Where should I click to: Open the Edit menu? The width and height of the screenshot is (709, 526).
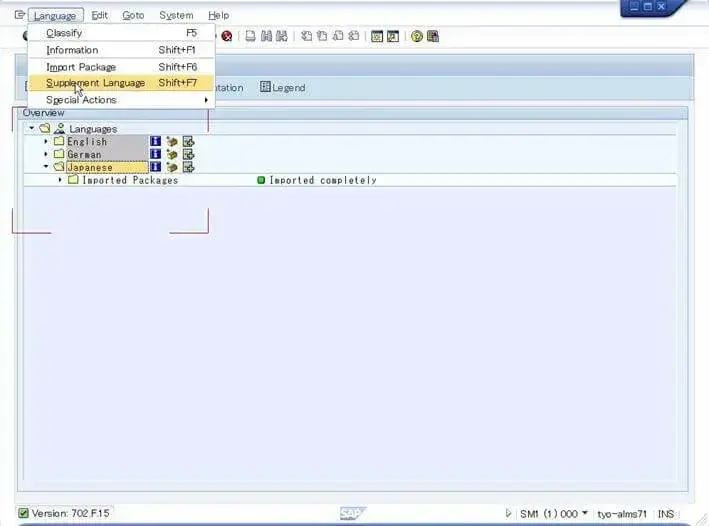point(99,15)
